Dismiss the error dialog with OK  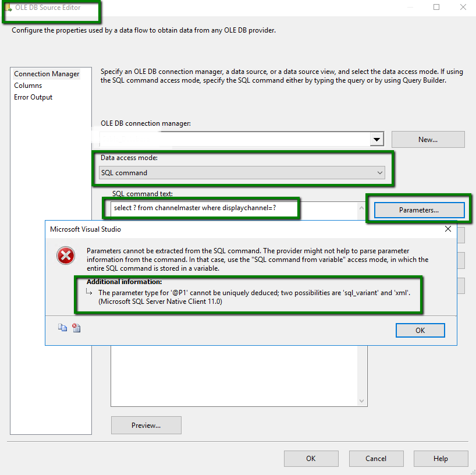click(x=420, y=331)
